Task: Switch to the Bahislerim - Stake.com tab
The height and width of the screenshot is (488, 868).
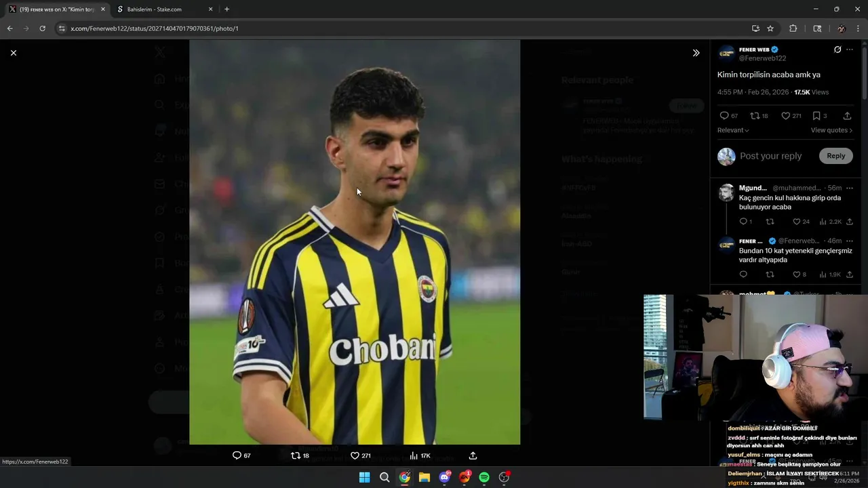Action: [161, 9]
